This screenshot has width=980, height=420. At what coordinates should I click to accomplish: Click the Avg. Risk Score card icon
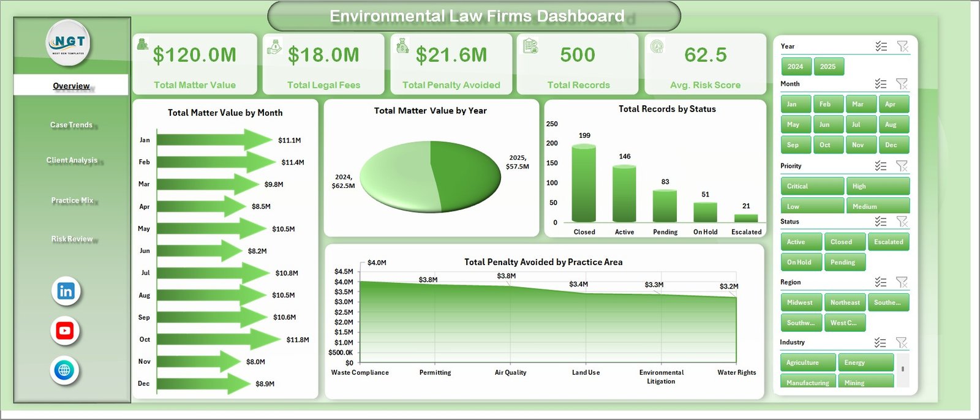click(x=657, y=46)
